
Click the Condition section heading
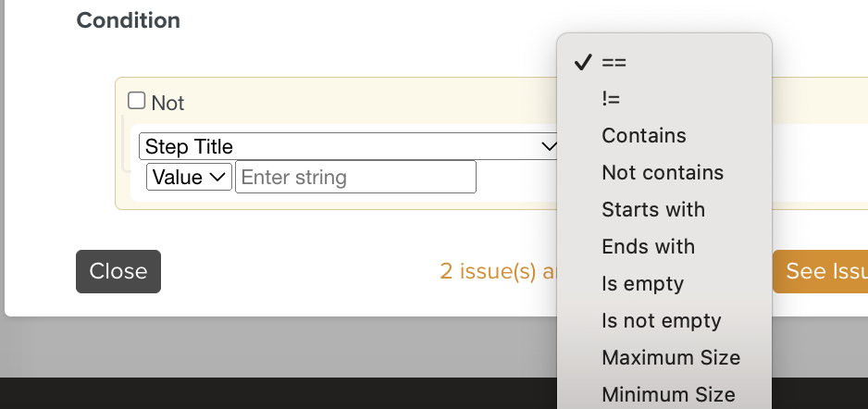pyautogui.click(x=128, y=20)
